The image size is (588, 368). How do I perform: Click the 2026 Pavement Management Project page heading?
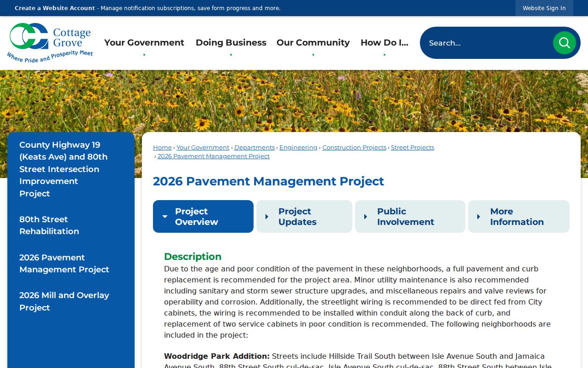pos(268,181)
